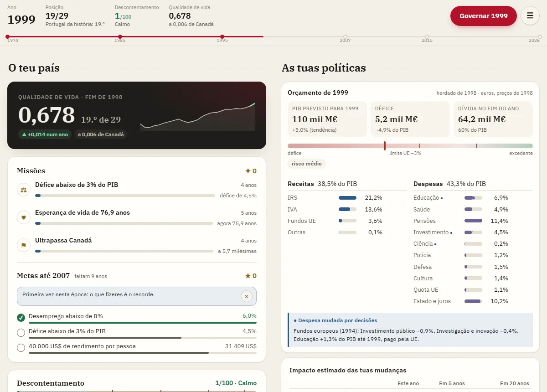Jump to 1974 on the timeline
The image size is (547, 392).
coord(7,36)
